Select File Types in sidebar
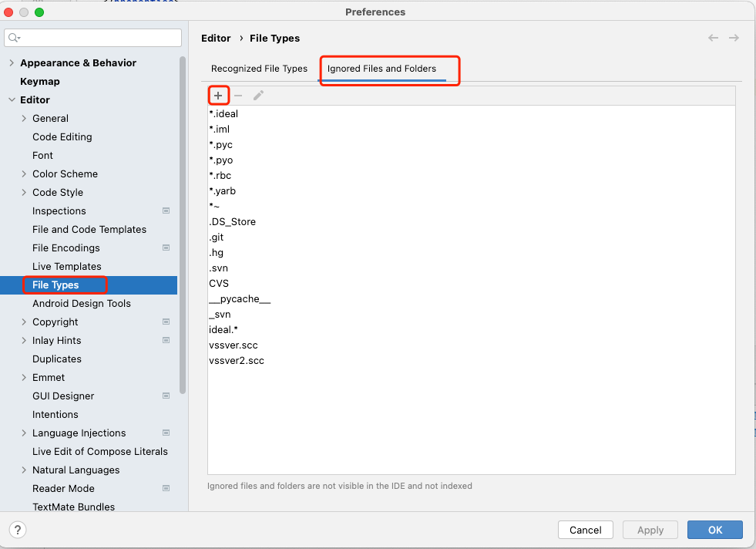Image resolution: width=756 pixels, height=549 pixels. [x=55, y=285]
